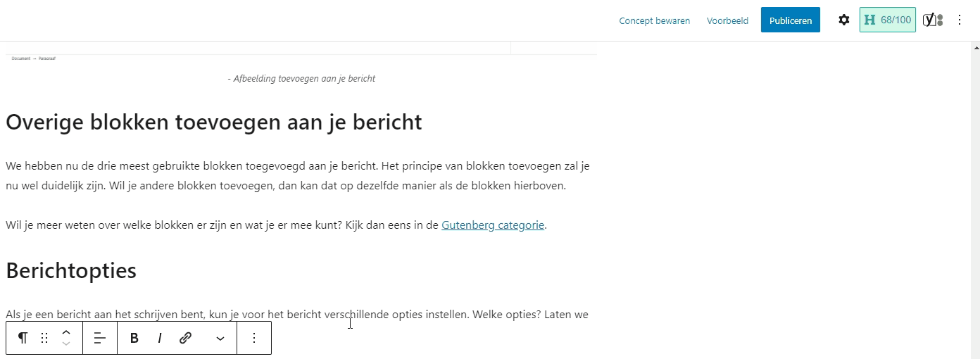
Task: Toggle the Headline Analyzer 68/100 panel
Action: click(887, 20)
